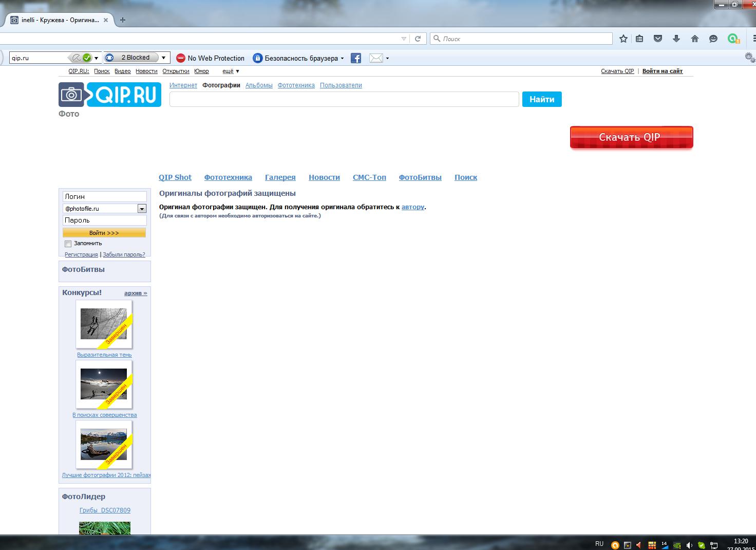Open the Грибы_DSC07809 link
This screenshot has width=756, height=550.
[105, 510]
